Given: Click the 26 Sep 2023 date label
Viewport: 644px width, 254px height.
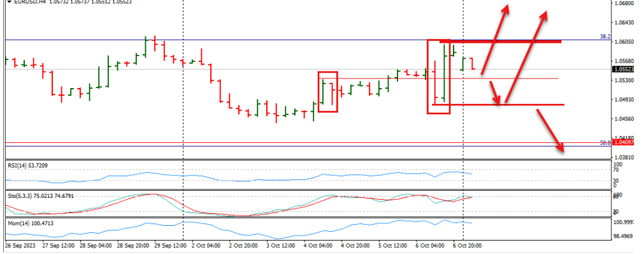Looking at the screenshot, I should pos(20,246).
